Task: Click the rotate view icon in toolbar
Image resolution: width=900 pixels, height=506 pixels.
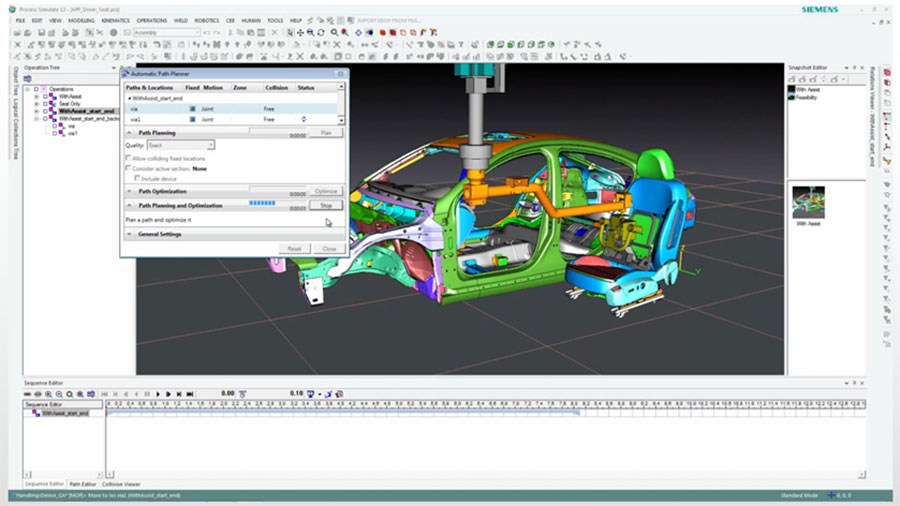Action: click(320, 32)
